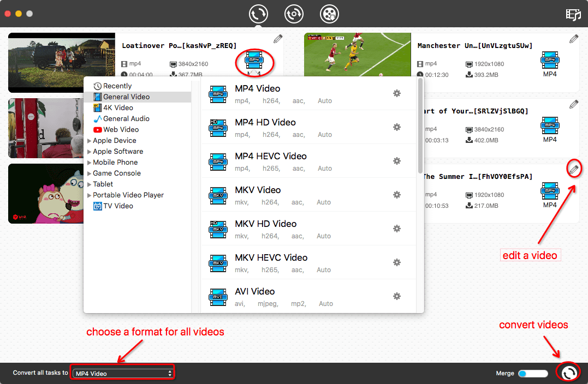Choose the MKV HEVC Video format preset

[x=308, y=262]
